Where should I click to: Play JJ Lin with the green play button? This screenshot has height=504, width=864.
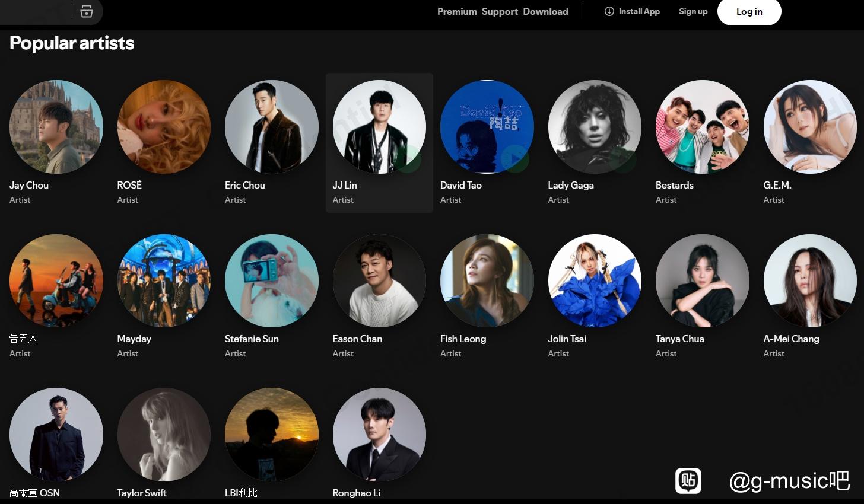click(x=407, y=158)
